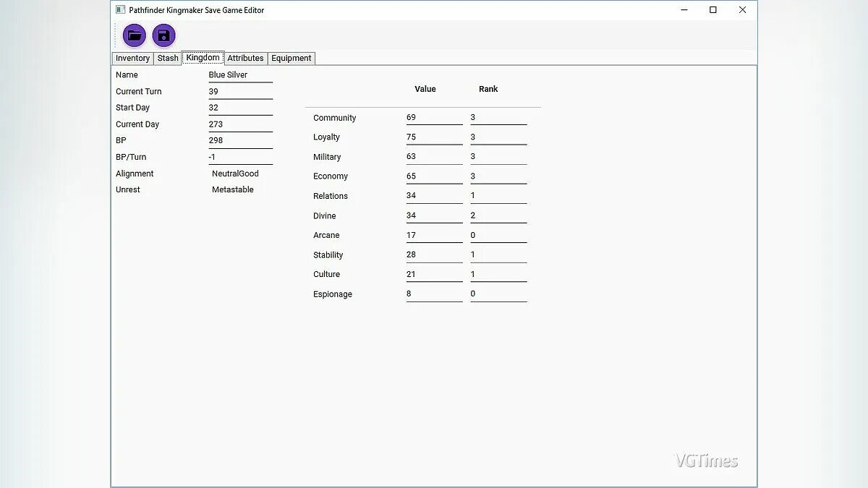Screen dimensions: 868x488
Task: Select the Kingdom tab
Action: click(203, 58)
